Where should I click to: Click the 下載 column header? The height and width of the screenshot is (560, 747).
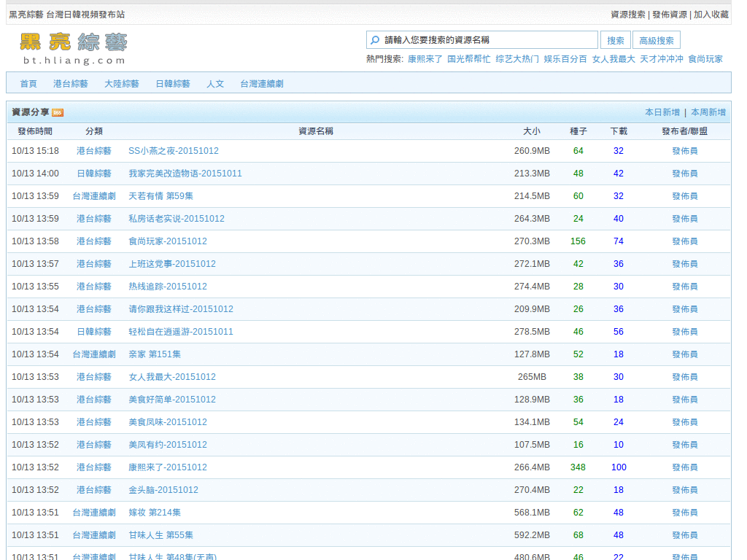619,131
